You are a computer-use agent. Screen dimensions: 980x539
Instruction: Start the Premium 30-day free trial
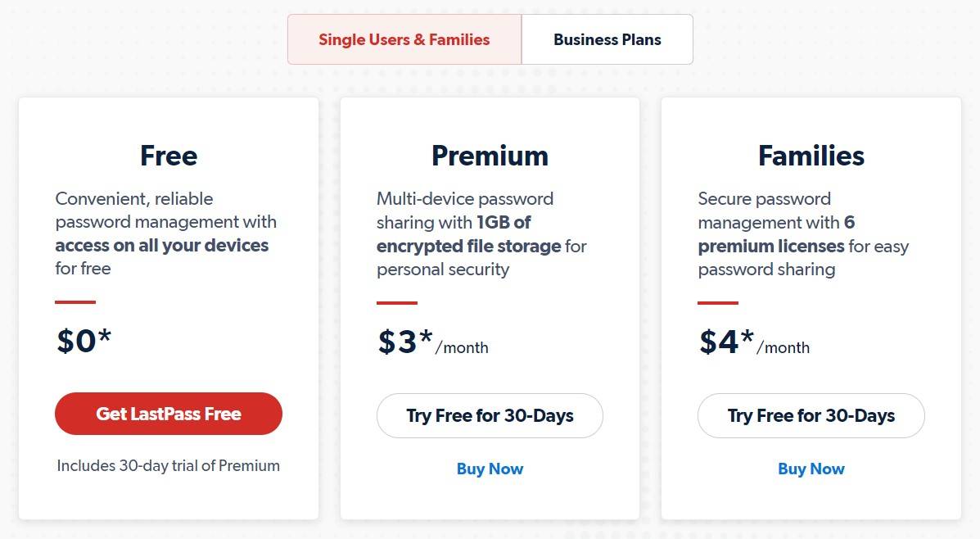click(x=490, y=415)
